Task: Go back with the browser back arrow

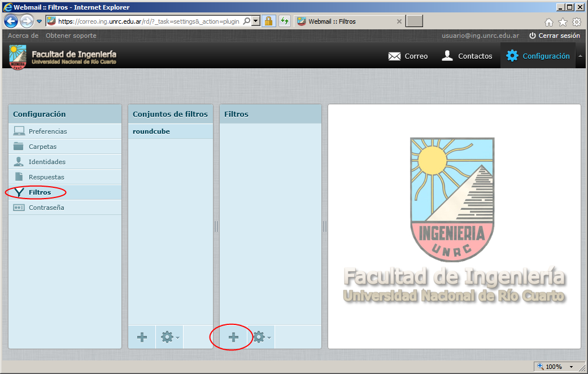Action: [x=11, y=21]
